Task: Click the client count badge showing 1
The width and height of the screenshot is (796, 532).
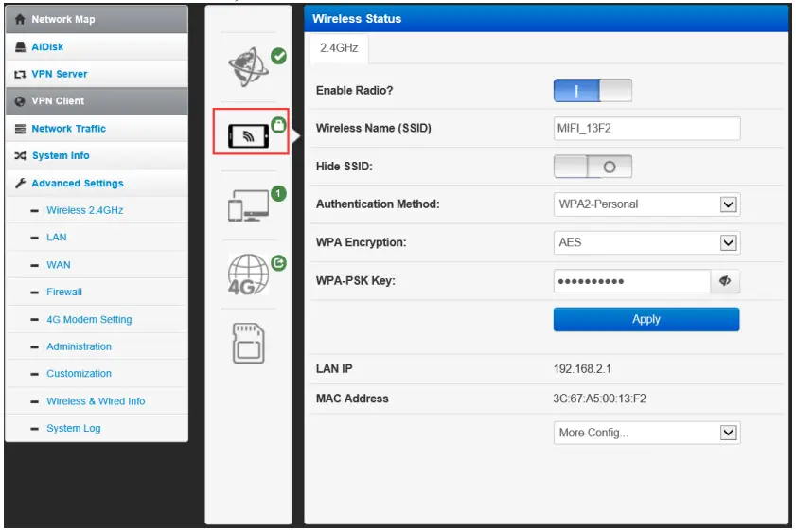Action: (x=278, y=193)
